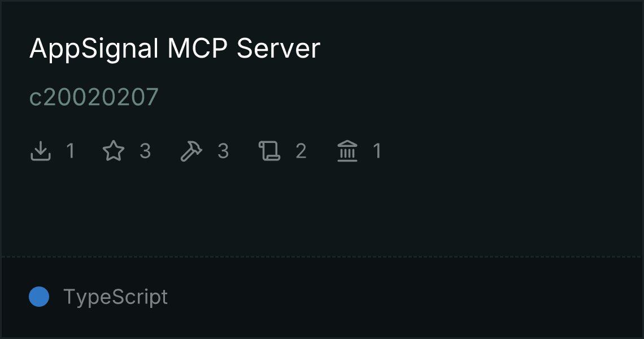Click empty card area below the stats row
644x339 pixels.
[x=321, y=210]
